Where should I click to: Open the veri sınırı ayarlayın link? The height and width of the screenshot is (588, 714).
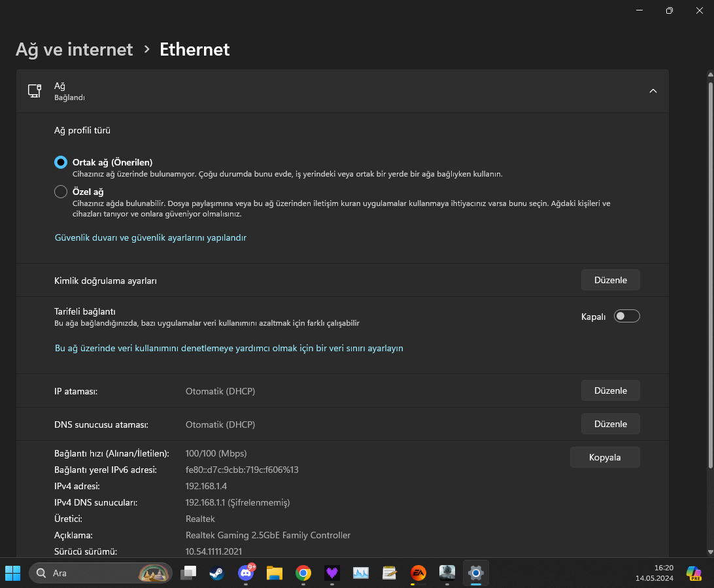[229, 349]
